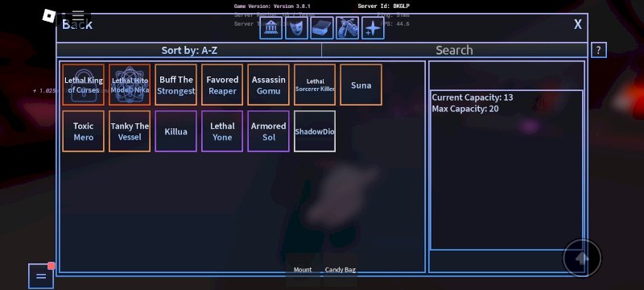Open the book icon tab
Screen dimensions: 644x290
tap(322, 28)
